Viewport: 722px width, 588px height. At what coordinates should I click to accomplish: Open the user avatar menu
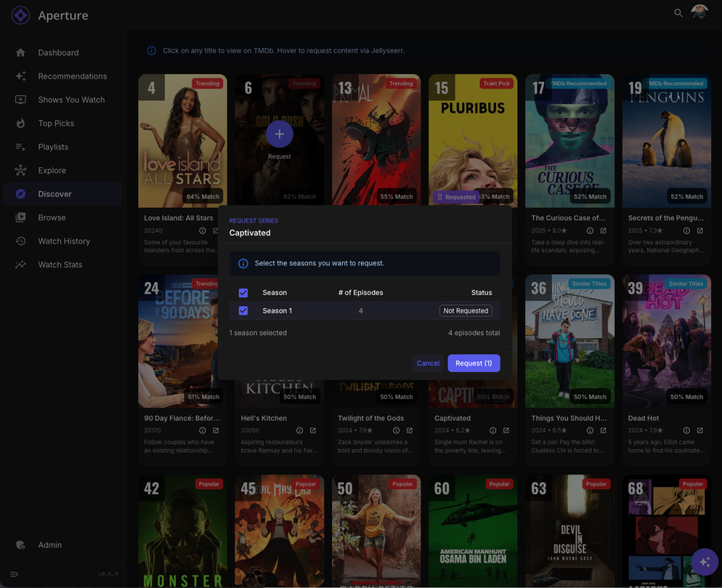[699, 13]
